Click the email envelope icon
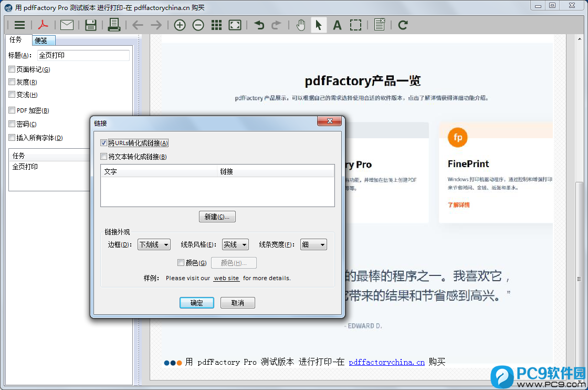The image size is (588, 390). point(67,25)
